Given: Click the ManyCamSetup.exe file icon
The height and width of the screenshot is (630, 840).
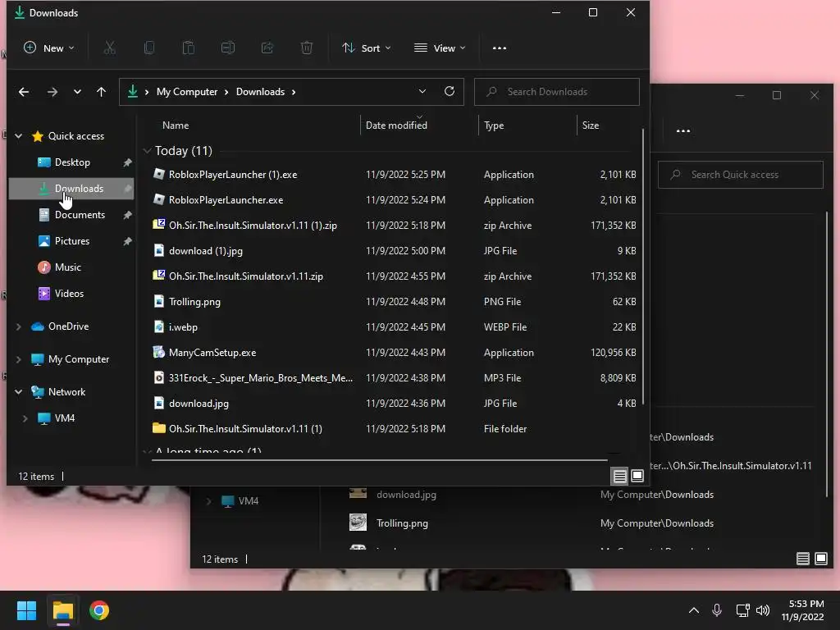Looking at the screenshot, I should pos(158,352).
